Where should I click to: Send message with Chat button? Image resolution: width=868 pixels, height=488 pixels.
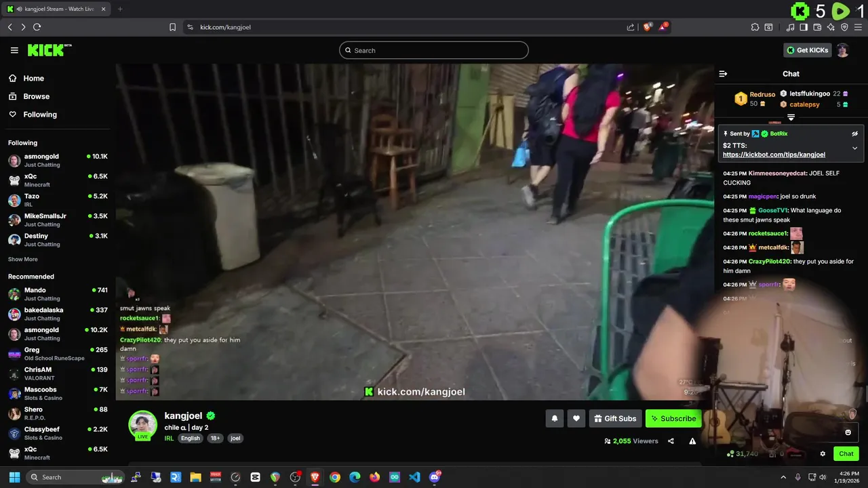pos(846,454)
